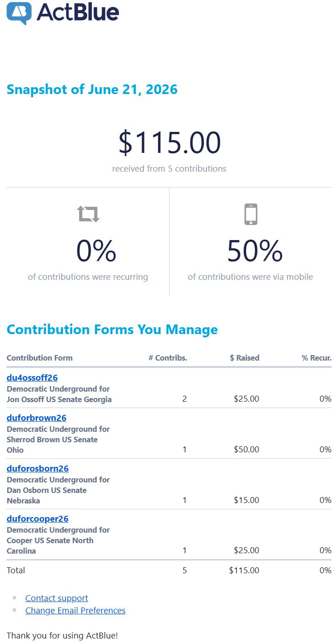335x644 pixels.
Task: Open Change Email Preferences link
Action: tap(75, 610)
